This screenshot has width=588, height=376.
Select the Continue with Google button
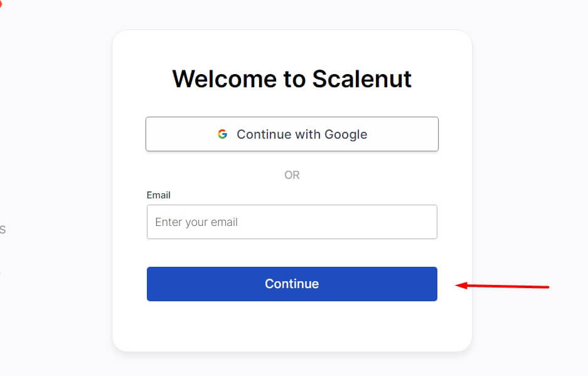(292, 134)
